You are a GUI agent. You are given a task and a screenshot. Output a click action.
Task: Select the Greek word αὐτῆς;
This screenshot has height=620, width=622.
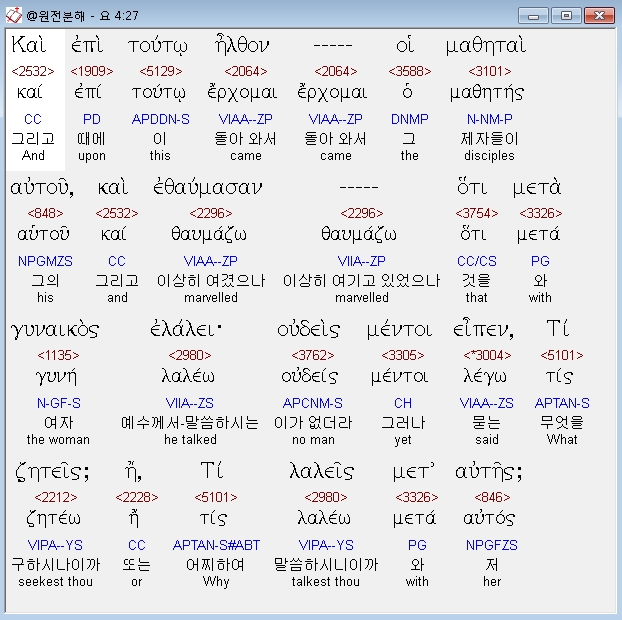(489, 472)
